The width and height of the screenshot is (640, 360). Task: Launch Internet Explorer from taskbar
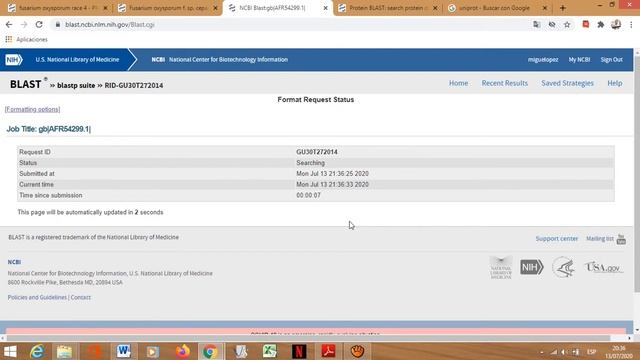click(37, 351)
